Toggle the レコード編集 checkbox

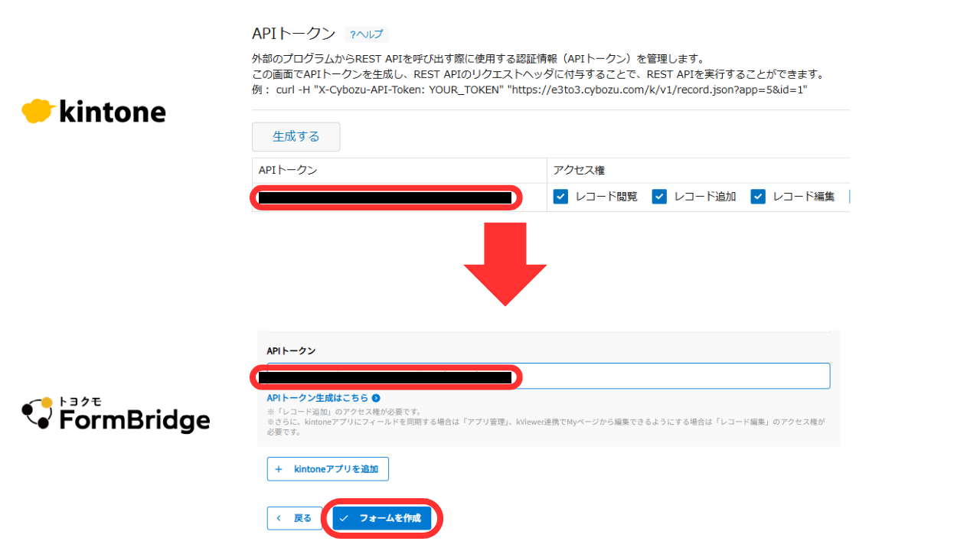click(758, 197)
